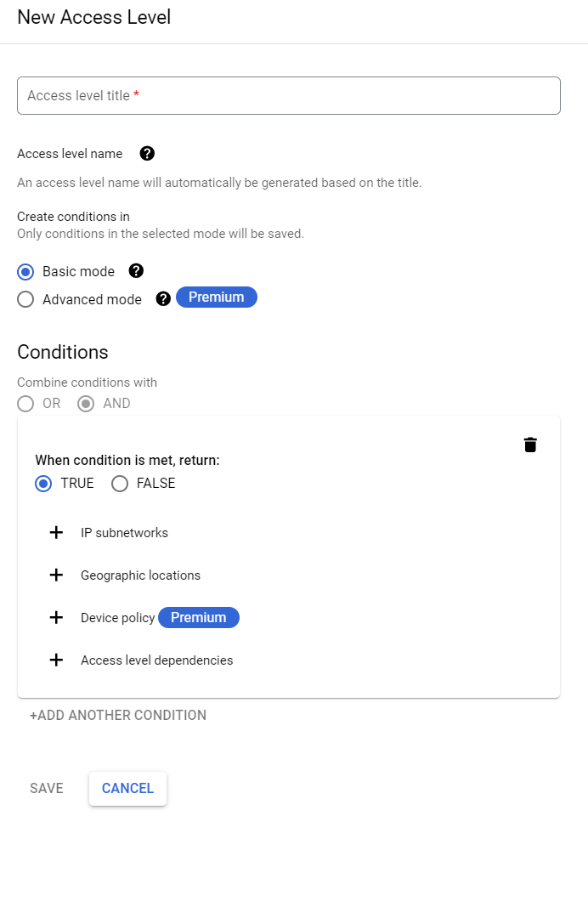This screenshot has width=588, height=901.
Task: Delete the condition using the trash icon
Action: (x=530, y=444)
